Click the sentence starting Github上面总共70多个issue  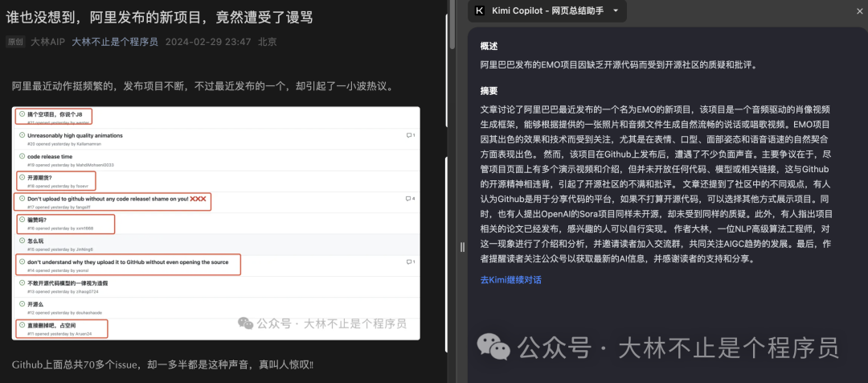(x=162, y=364)
